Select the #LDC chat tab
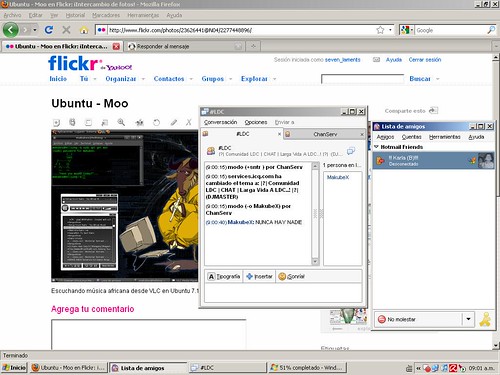 (x=242, y=134)
